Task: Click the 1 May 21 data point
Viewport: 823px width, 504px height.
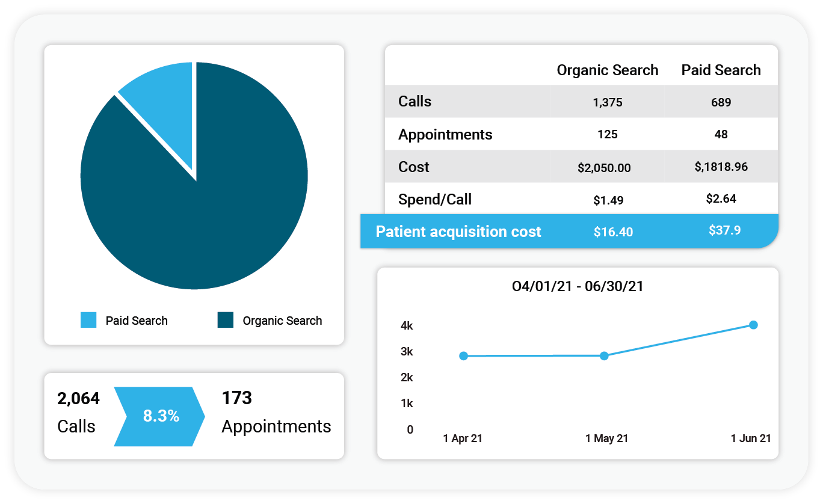Action: tap(604, 356)
